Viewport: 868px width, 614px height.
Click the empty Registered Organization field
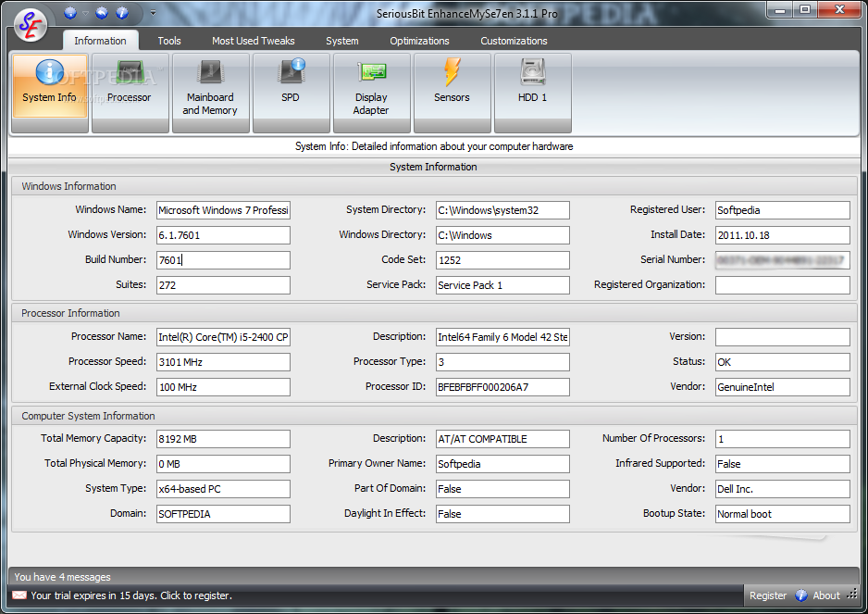tap(783, 285)
